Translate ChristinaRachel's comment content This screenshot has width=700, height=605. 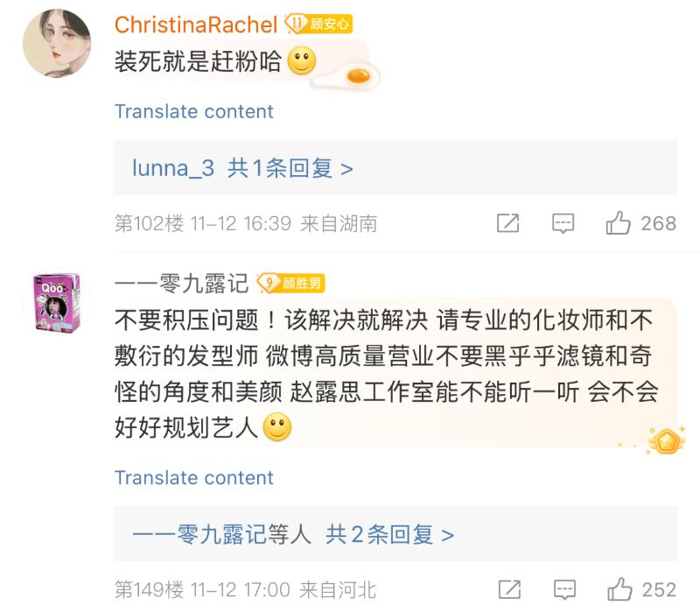coord(193,112)
